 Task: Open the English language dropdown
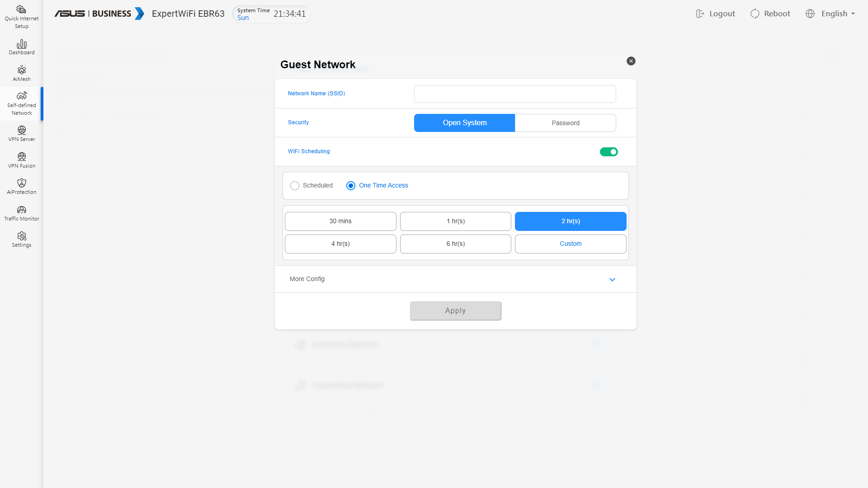830,14
